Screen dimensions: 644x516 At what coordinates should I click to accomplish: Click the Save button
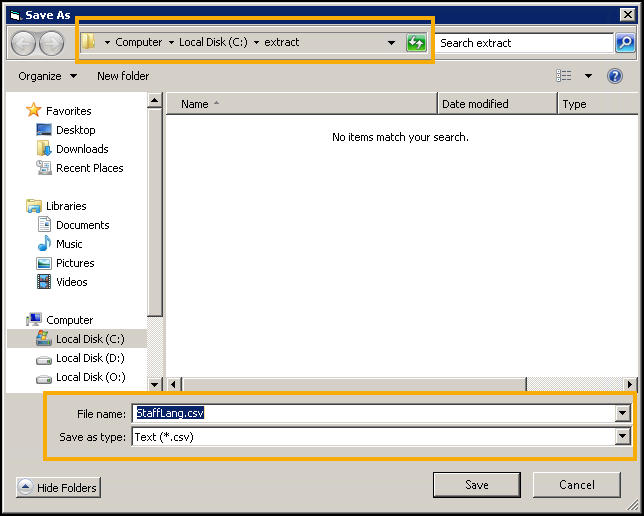pyautogui.click(x=477, y=485)
